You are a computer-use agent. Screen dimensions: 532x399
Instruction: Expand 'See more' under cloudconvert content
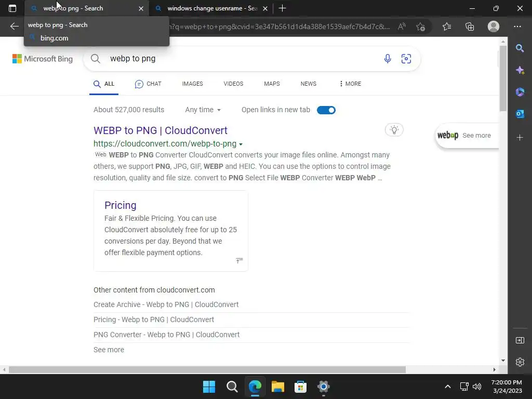pos(109,350)
